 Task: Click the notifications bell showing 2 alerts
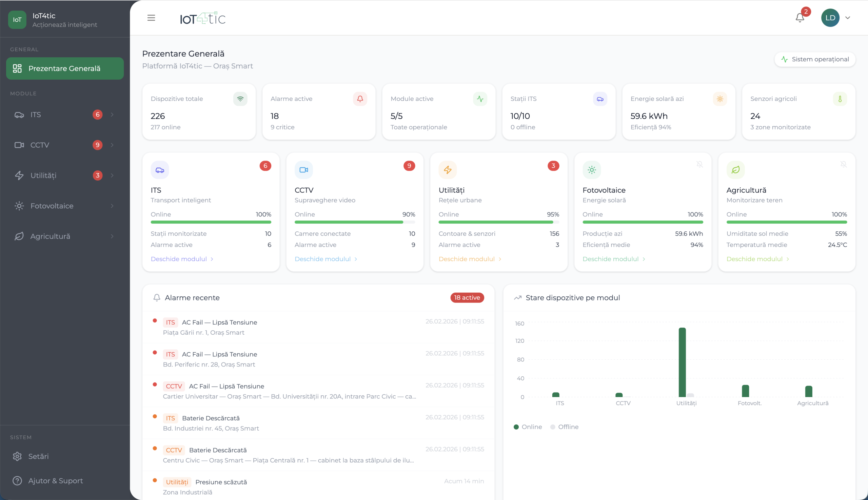point(800,17)
